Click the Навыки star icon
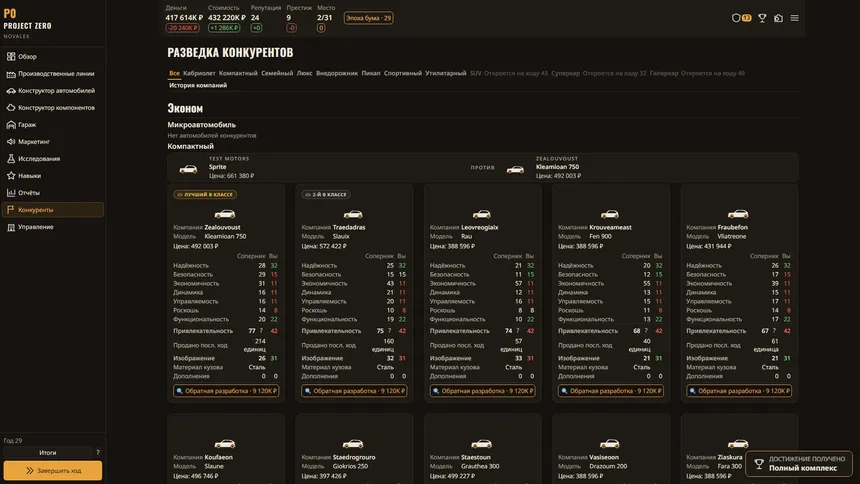 [x=11, y=176]
